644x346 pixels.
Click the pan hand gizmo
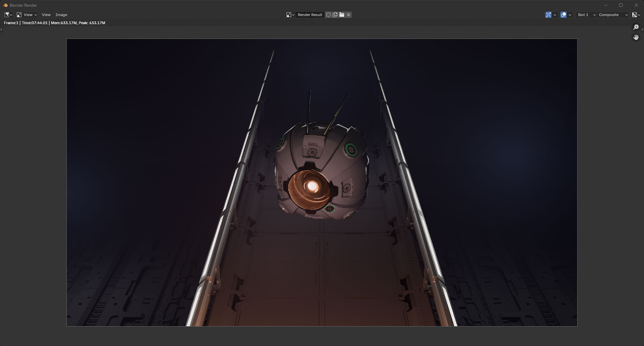tap(636, 37)
